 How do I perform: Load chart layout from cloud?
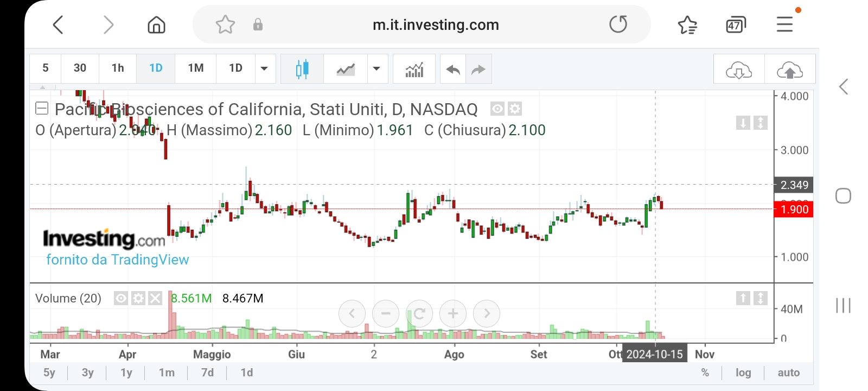[739, 70]
